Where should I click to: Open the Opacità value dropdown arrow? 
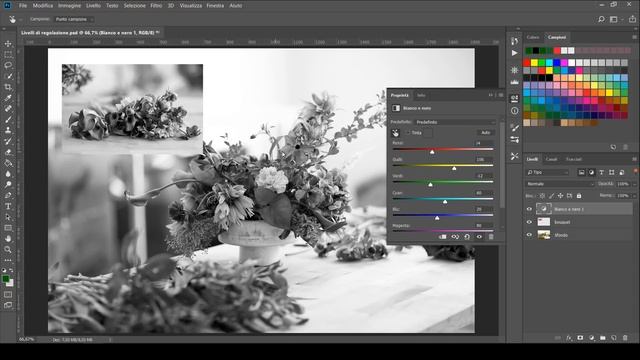coord(634,184)
